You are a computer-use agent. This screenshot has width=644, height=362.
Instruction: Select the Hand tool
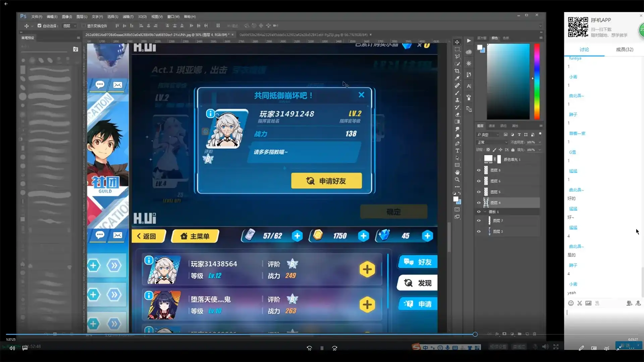pyautogui.click(x=457, y=172)
